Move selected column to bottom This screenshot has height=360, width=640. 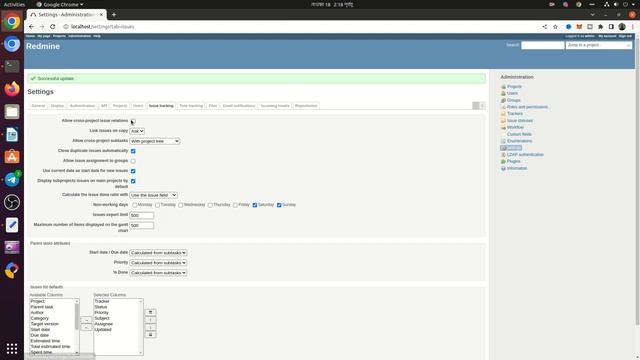tap(150, 335)
